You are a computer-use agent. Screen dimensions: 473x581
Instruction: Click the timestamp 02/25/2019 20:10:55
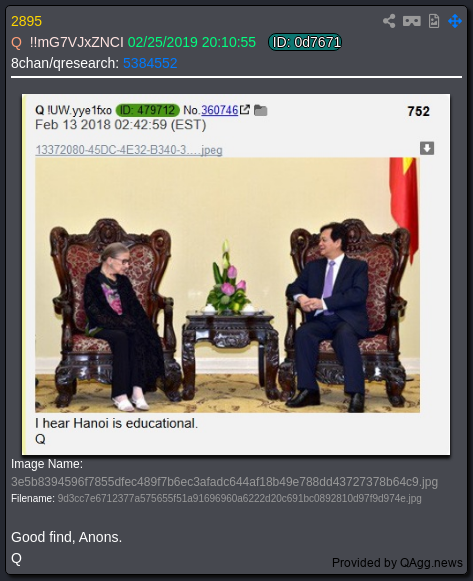click(191, 42)
